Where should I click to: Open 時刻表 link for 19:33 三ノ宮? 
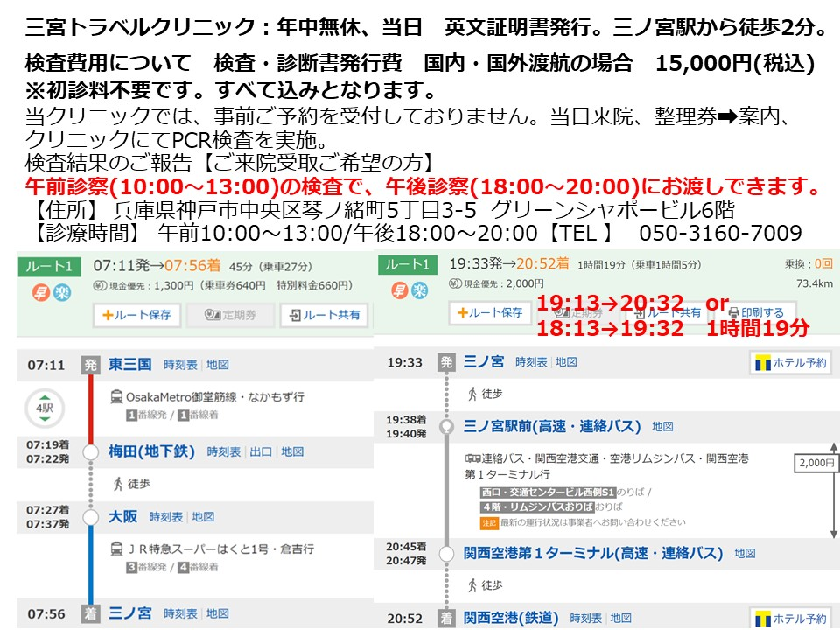pos(531,362)
